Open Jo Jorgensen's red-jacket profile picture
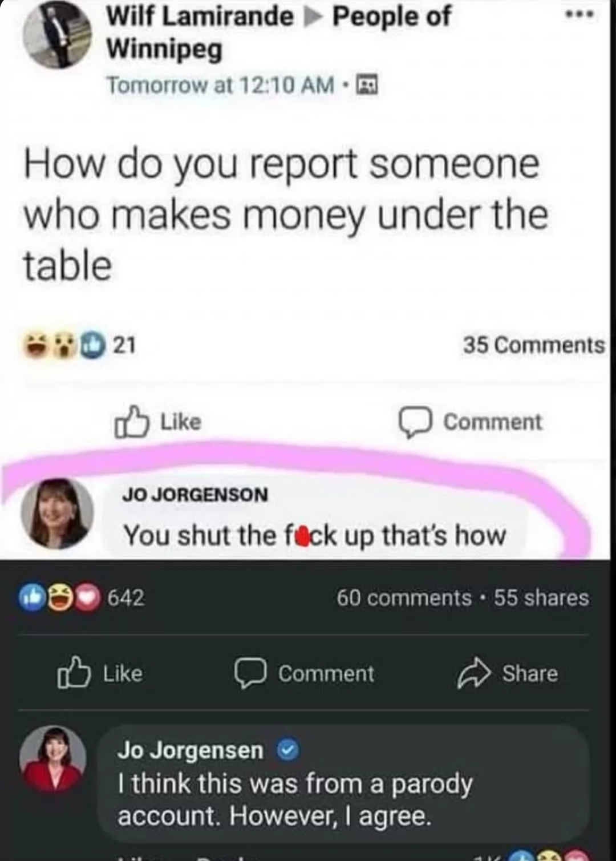Image resolution: width=616 pixels, height=861 pixels. pyautogui.click(x=53, y=759)
